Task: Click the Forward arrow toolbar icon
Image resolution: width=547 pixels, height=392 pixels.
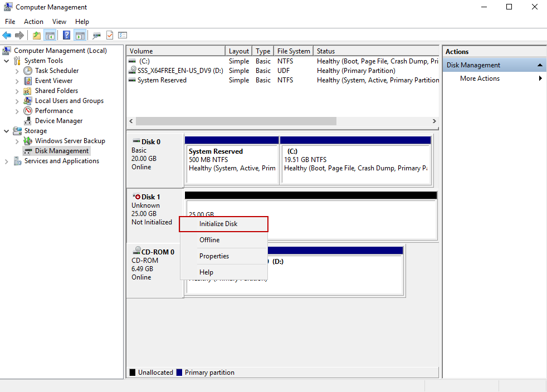Action: (19, 35)
